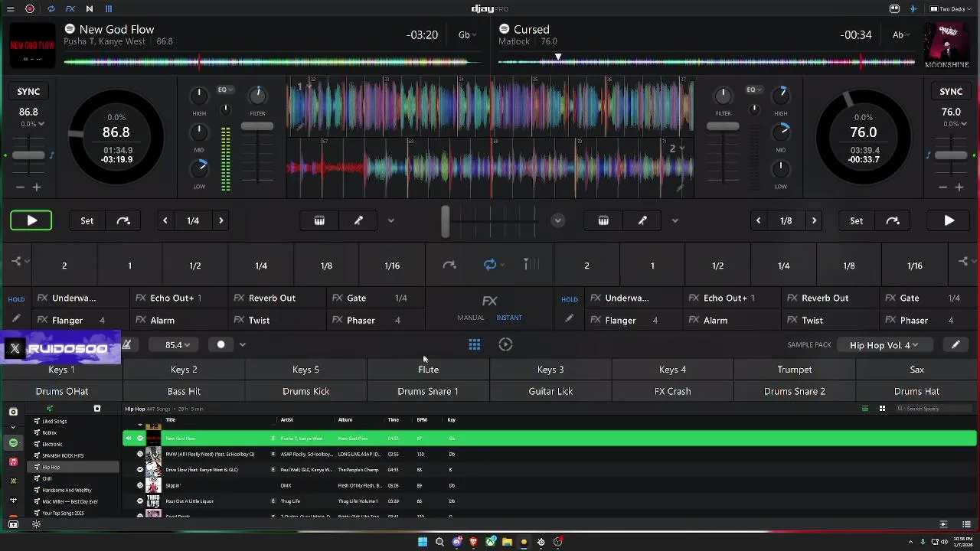980x551 pixels.
Task: Decrease deck 1 loop length from 1/4
Action: point(165,220)
